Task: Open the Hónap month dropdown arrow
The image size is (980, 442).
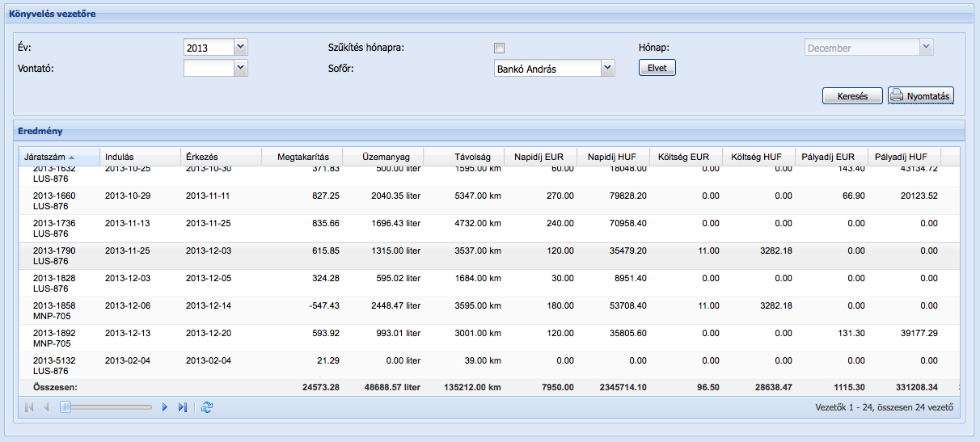Action: (x=926, y=48)
